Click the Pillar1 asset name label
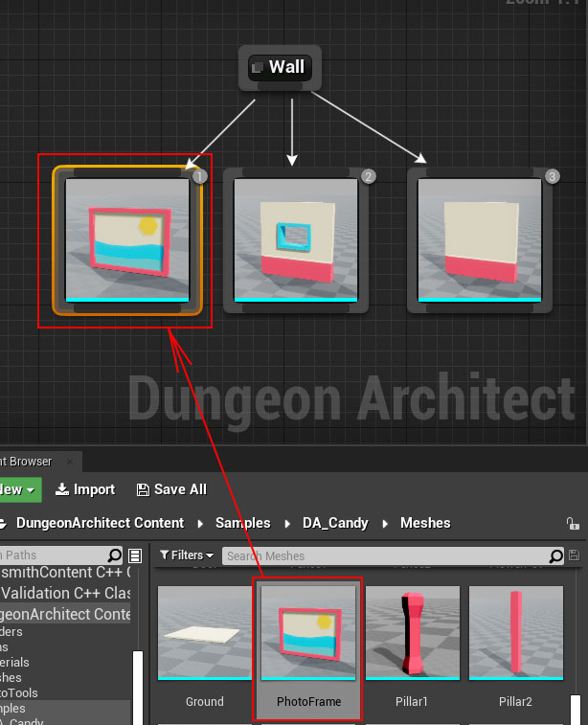 tap(412, 701)
